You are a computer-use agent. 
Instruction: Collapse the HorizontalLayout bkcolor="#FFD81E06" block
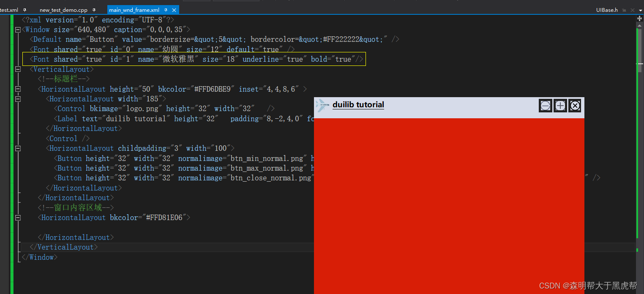18,218
